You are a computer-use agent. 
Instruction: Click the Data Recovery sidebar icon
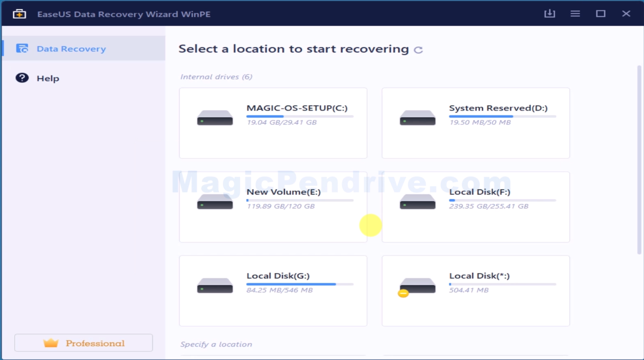(22, 48)
